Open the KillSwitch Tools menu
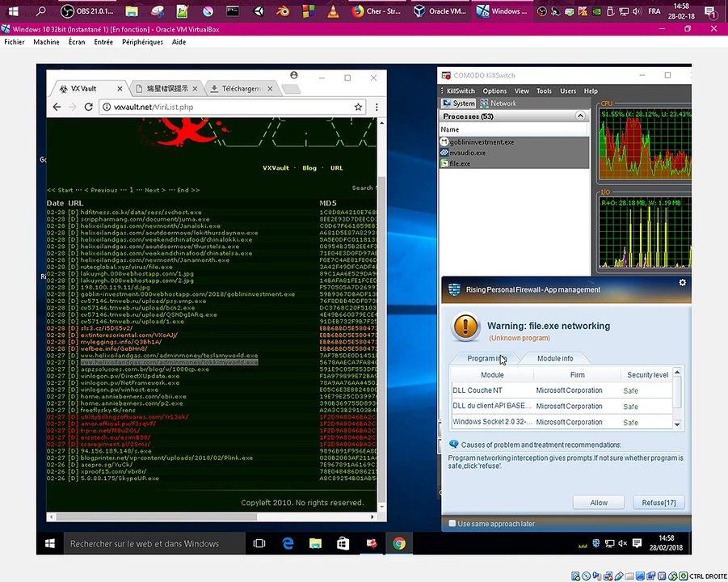The width and height of the screenshot is (728, 582). click(544, 91)
